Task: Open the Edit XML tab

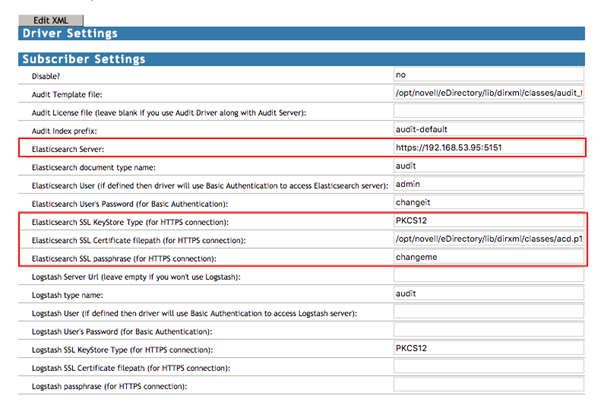Action: point(51,20)
